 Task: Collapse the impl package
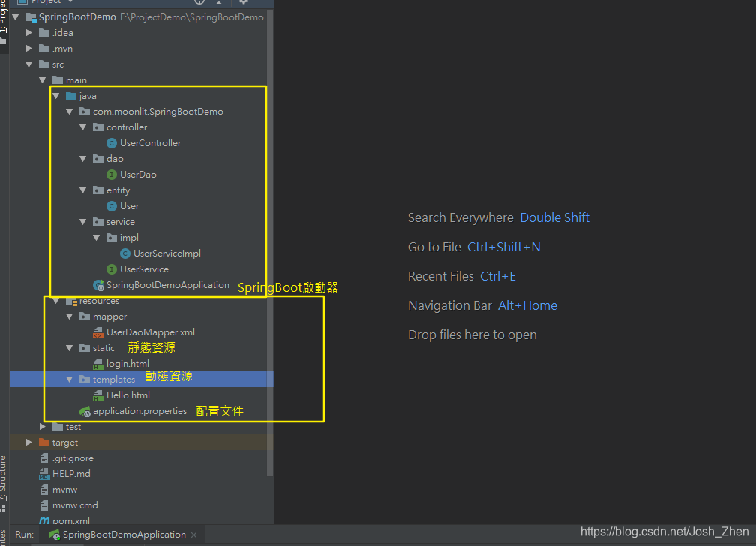tap(97, 238)
